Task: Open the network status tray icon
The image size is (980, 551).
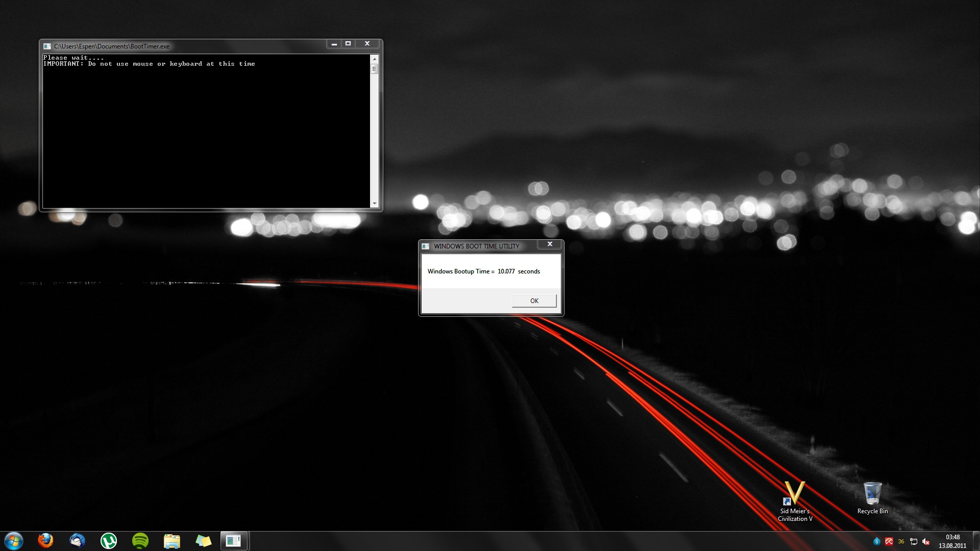Action: coord(914,541)
